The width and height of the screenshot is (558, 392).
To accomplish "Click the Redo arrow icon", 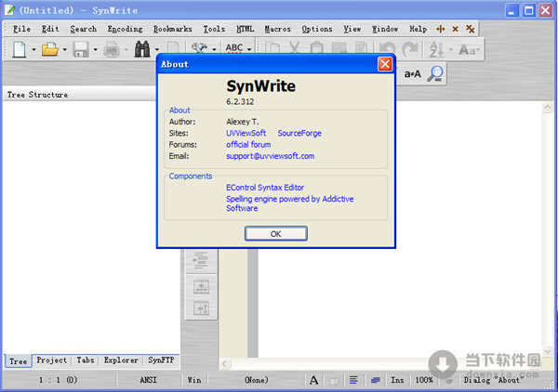I will click(x=410, y=49).
